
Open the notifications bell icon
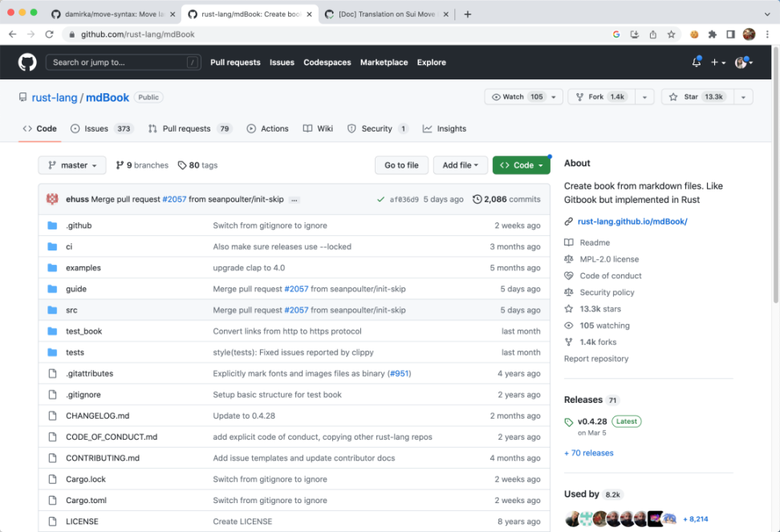696,63
